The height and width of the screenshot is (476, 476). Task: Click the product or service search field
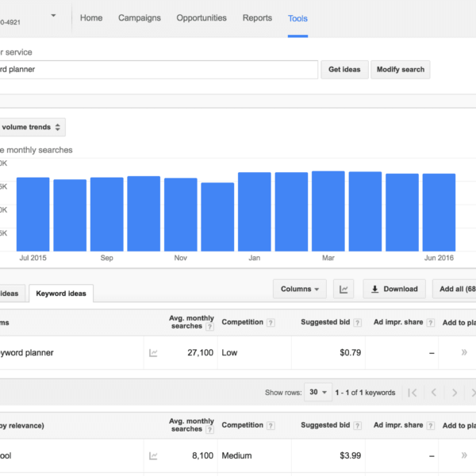coord(159,70)
